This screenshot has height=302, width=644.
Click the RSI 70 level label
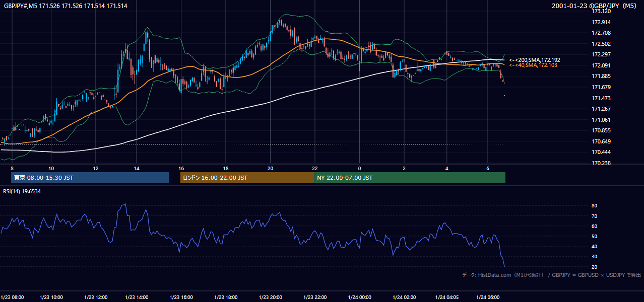[x=594, y=216]
